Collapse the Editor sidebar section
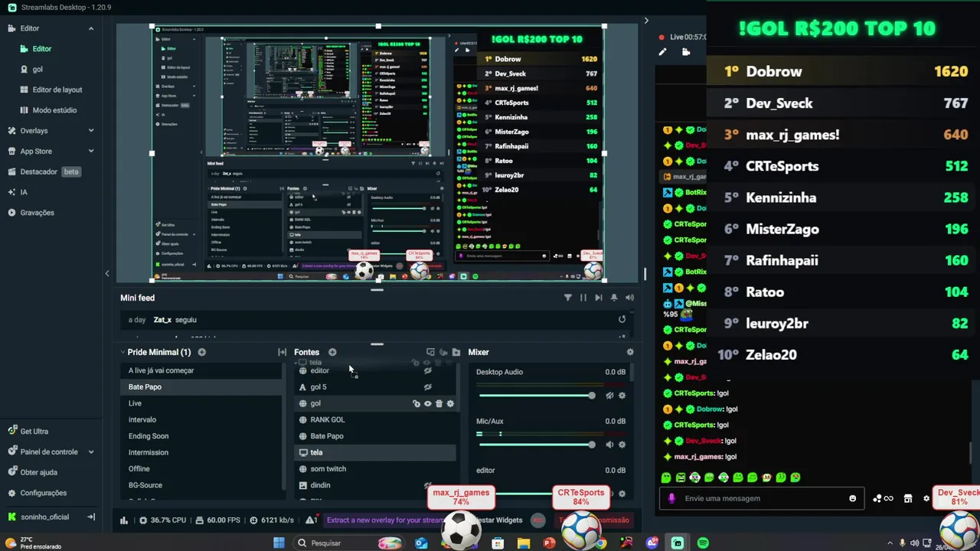 (x=91, y=28)
